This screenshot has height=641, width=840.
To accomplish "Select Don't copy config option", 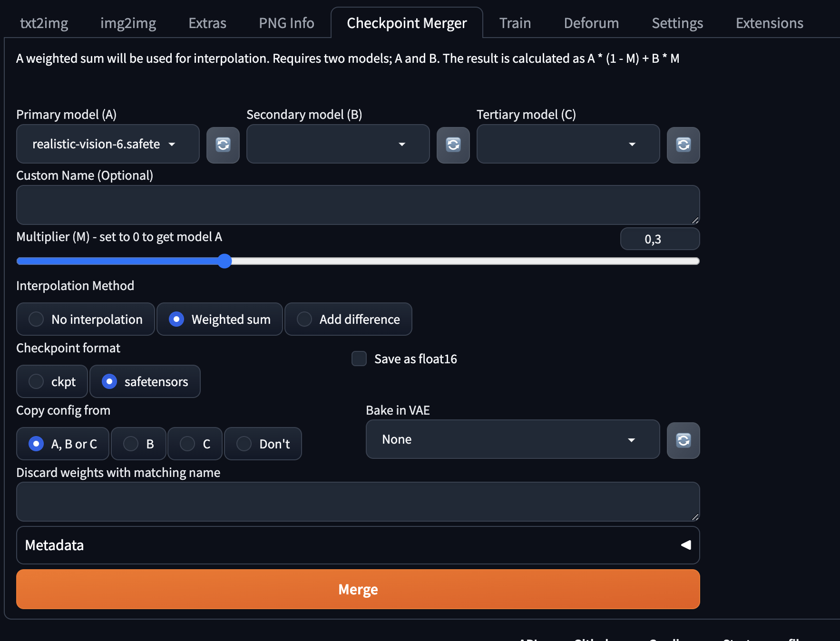I will click(244, 444).
